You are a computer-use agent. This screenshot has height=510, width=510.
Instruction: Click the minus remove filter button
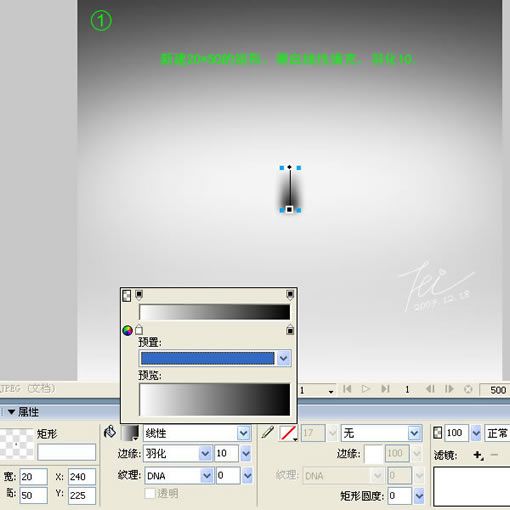click(494, 455)
